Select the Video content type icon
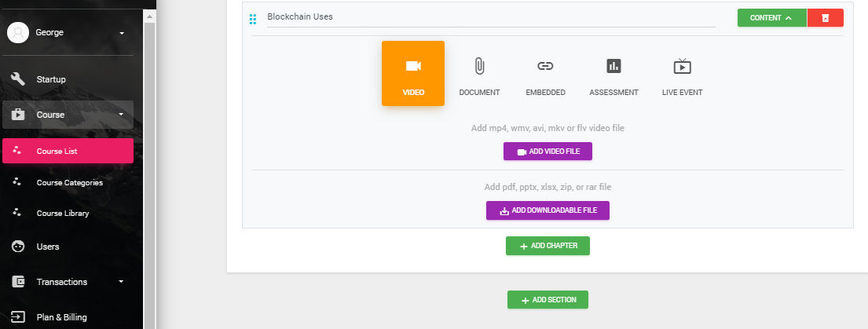This screenshot has height=329, width=868. click(413, 67)
